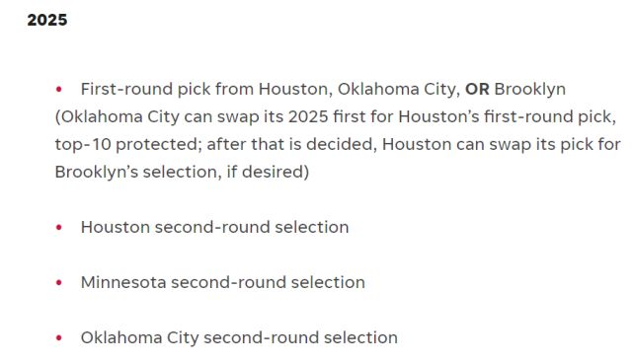Click red bullet beside Minnesota second-round selection
The height and width of the screenshot is (364, 633).
pyautogui.click(x=59, y=282)
